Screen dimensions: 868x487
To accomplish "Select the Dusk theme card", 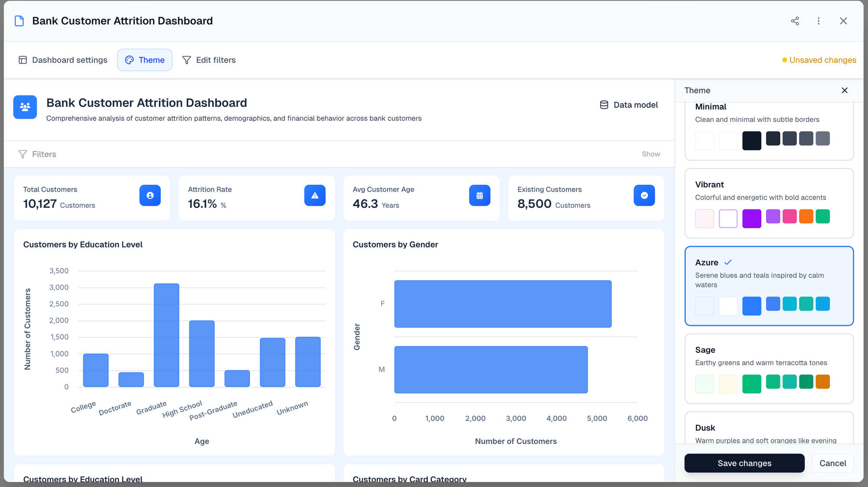I will [769, 429].
